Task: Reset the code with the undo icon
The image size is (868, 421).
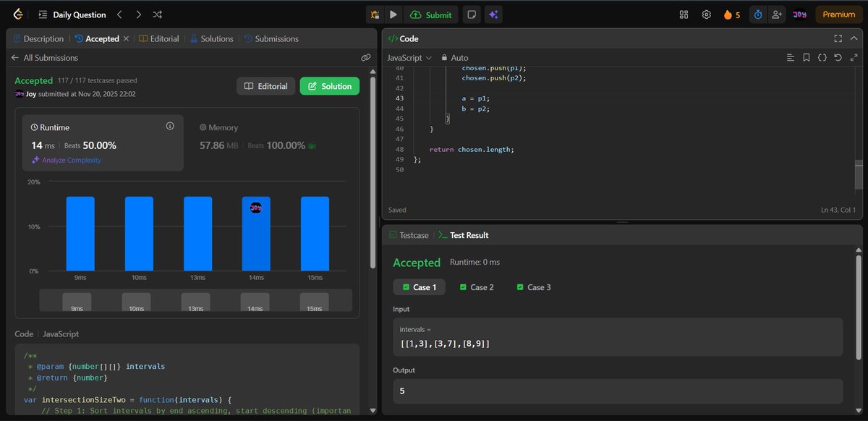Action: [838, 57]
